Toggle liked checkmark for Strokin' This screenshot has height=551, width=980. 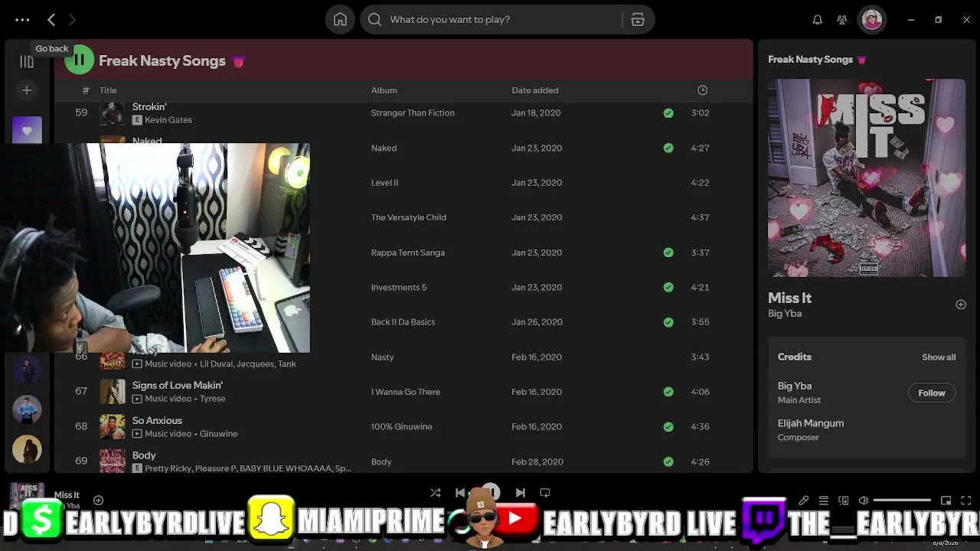click(x=668, y=113)
